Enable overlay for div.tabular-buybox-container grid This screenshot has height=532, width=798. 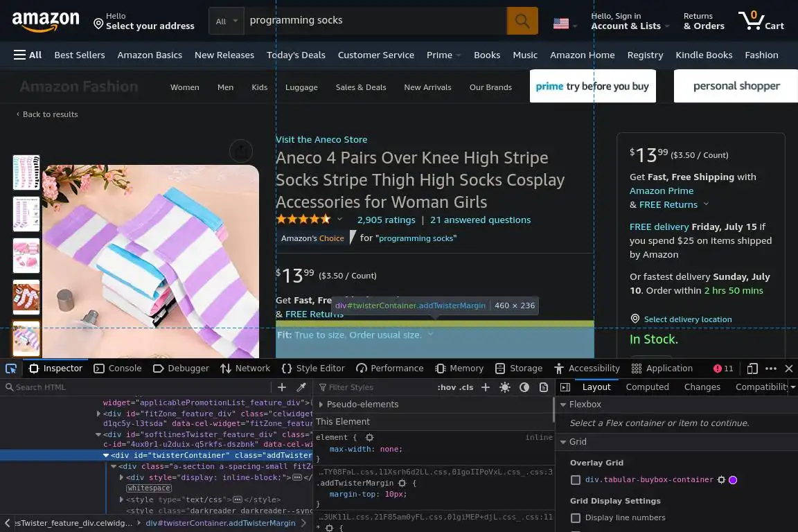point(576,479)
